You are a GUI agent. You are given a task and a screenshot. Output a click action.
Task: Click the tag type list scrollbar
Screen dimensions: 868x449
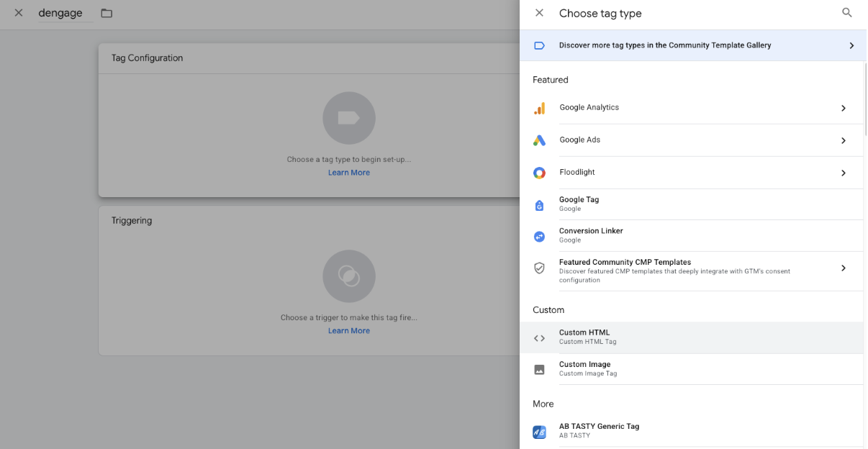(x=865, y=99)
